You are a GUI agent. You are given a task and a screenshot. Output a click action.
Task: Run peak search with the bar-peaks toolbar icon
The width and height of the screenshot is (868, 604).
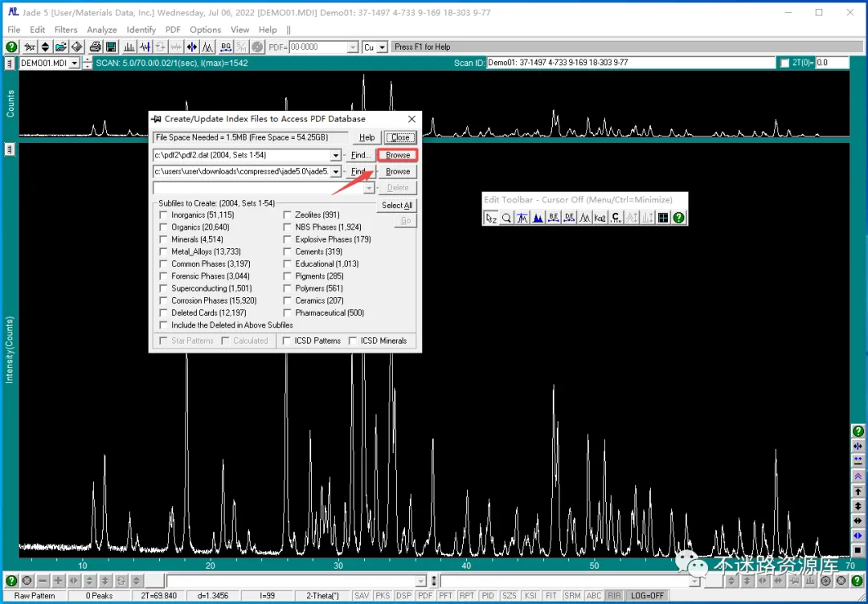click(129, 47)
